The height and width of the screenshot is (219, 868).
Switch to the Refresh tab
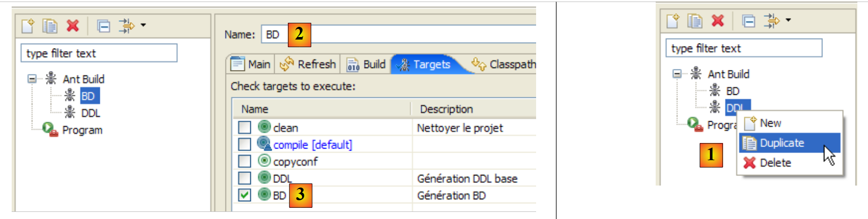point(309,64)
